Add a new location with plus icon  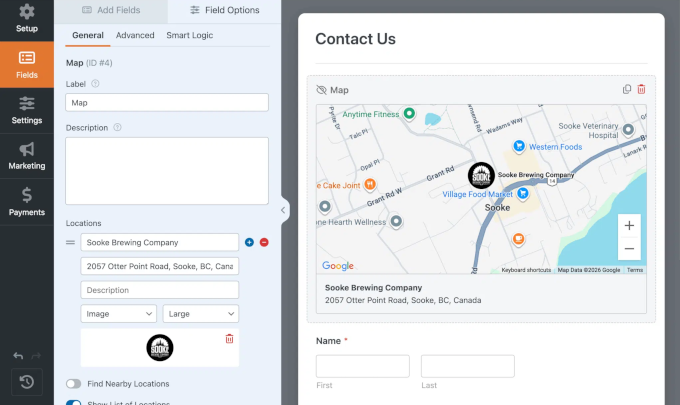249,242
